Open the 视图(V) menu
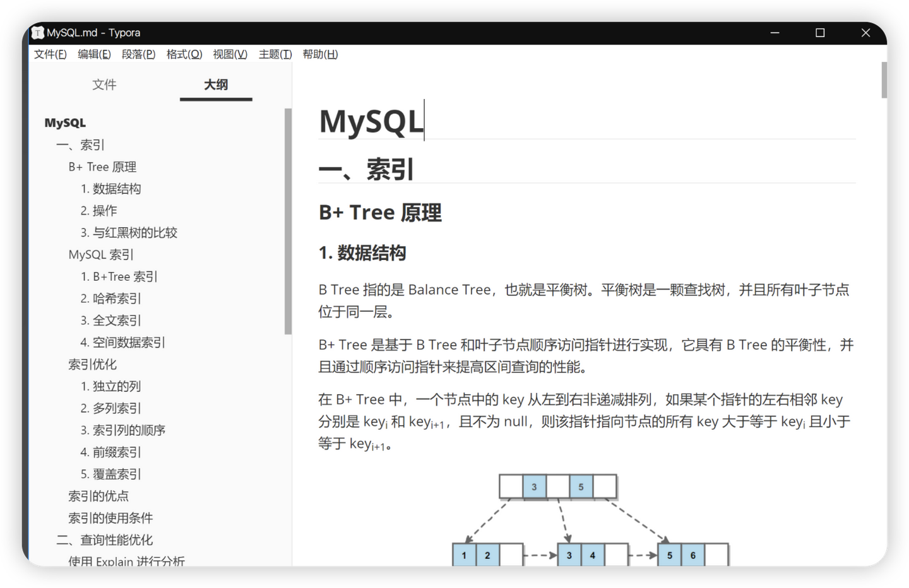Screen dimensions: 909x588 click(230, 54)
